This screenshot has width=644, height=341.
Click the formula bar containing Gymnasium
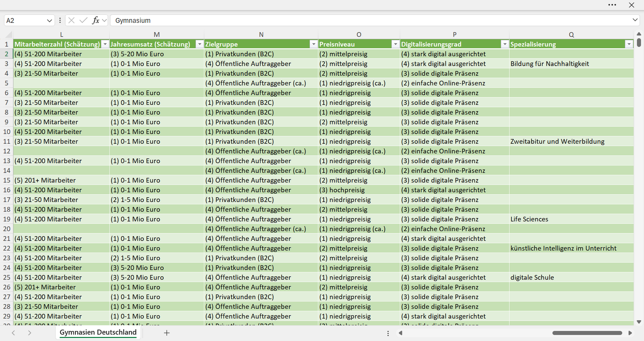pos(370,20)
